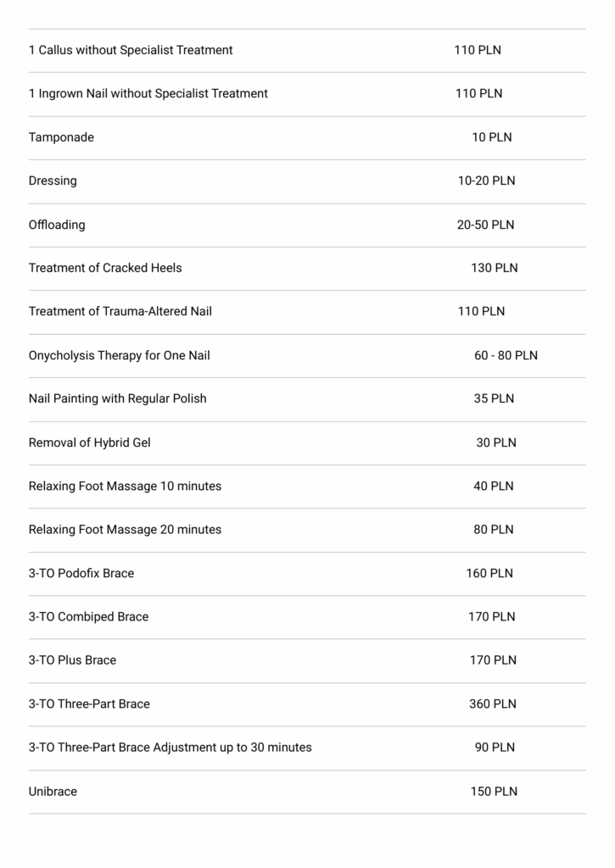
Task: Select Treatment of Cracked Heels
Action: click(105, 268)
